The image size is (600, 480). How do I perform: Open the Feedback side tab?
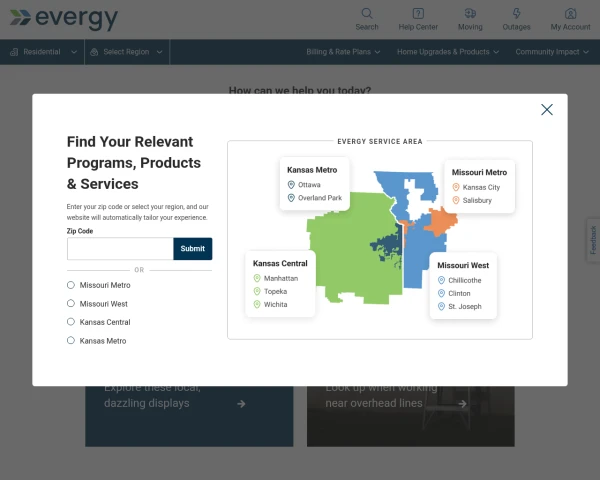point(593,240)
